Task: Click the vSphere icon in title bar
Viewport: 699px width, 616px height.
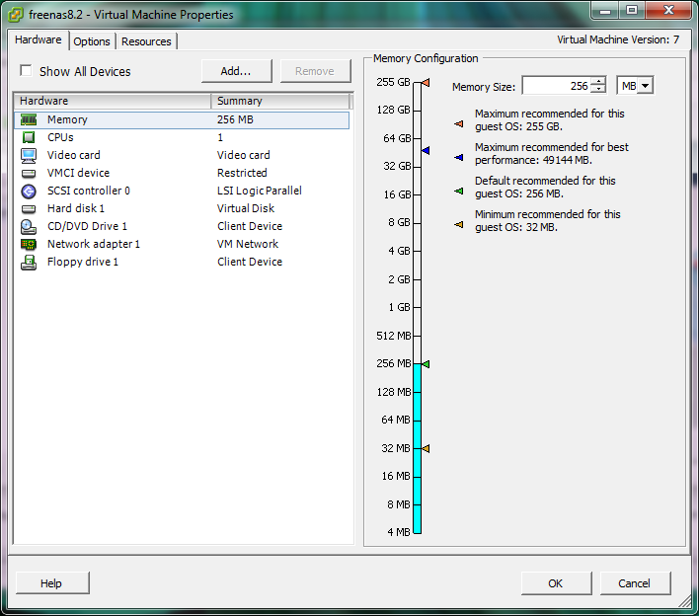Action: 16,14
